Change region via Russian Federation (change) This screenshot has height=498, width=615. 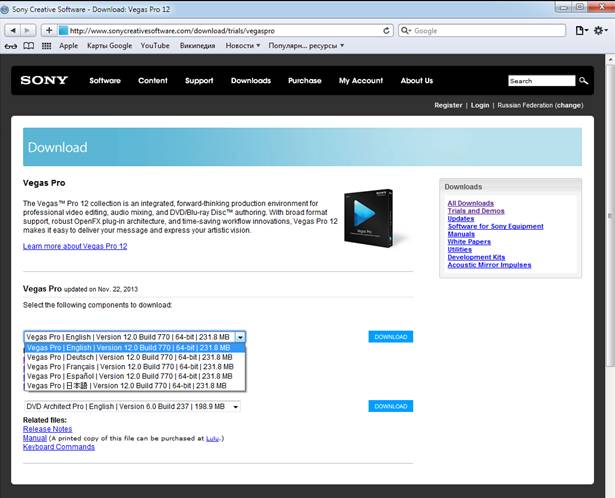tap(540, 105)
